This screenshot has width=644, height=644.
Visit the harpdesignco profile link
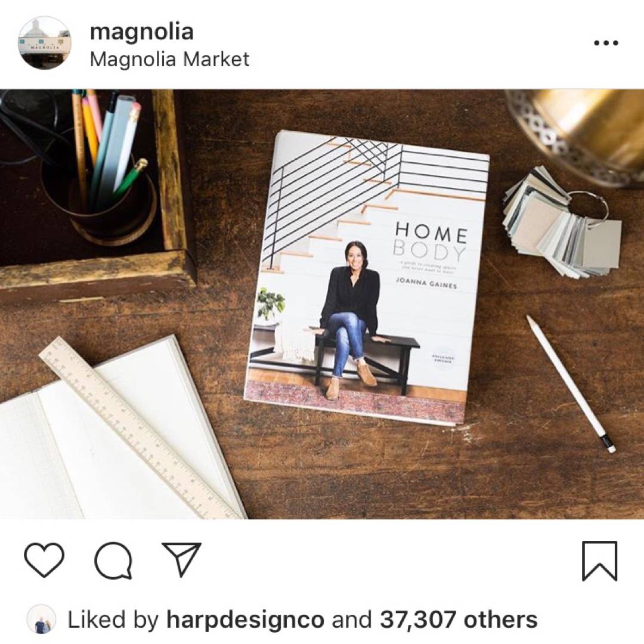245,620
